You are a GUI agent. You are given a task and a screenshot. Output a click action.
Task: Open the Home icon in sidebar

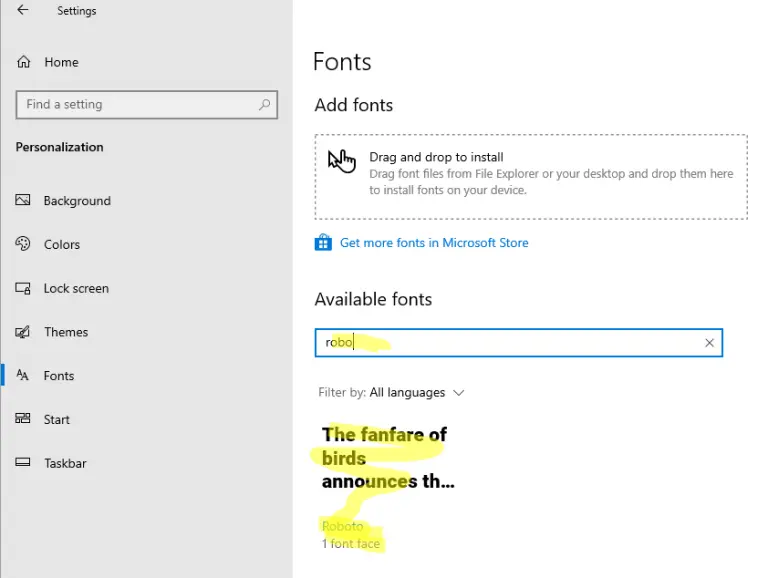(x=24, y=62)
